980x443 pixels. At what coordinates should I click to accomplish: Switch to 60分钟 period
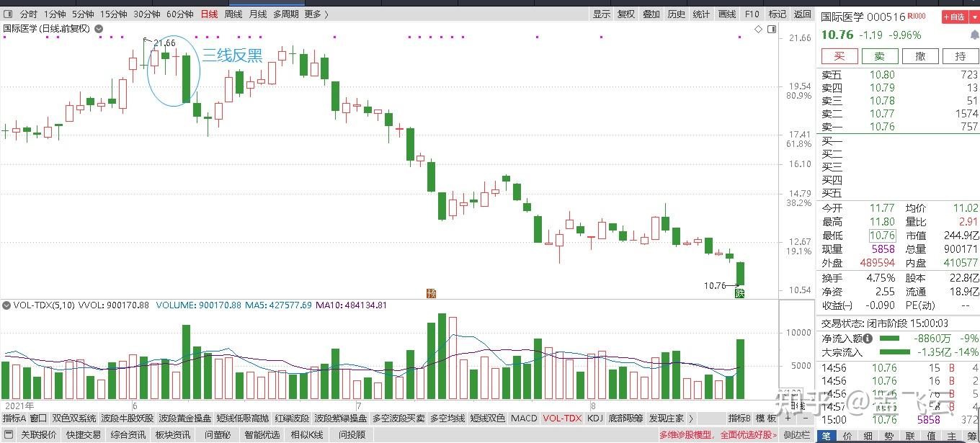[x=180, y=14]
